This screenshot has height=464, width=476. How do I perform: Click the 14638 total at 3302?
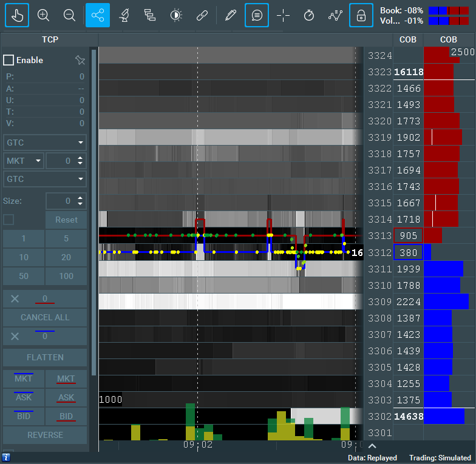click(x=409, y=416)
